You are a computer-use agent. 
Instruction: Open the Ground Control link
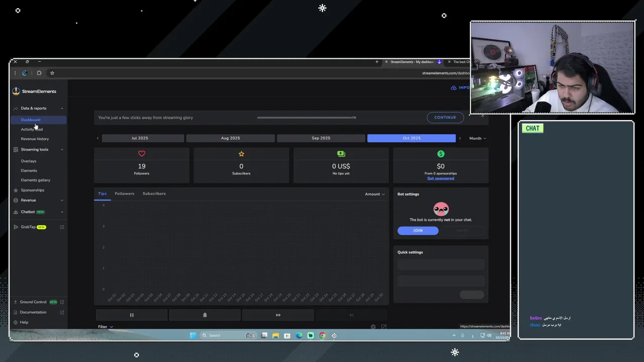point(33,302)
